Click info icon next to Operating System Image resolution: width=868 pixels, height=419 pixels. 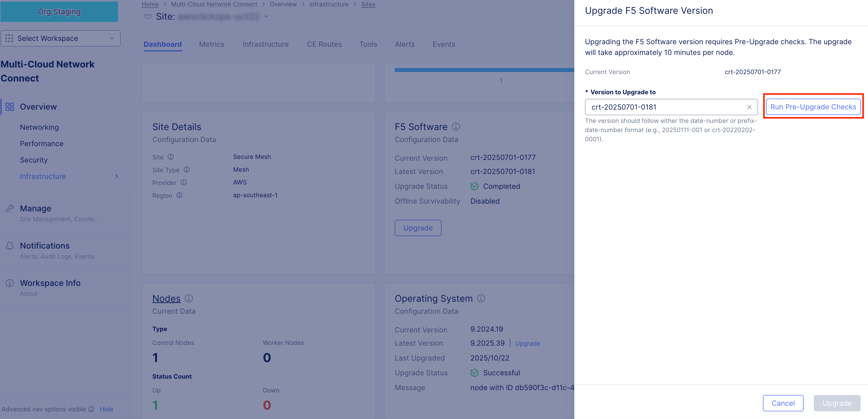481,298
